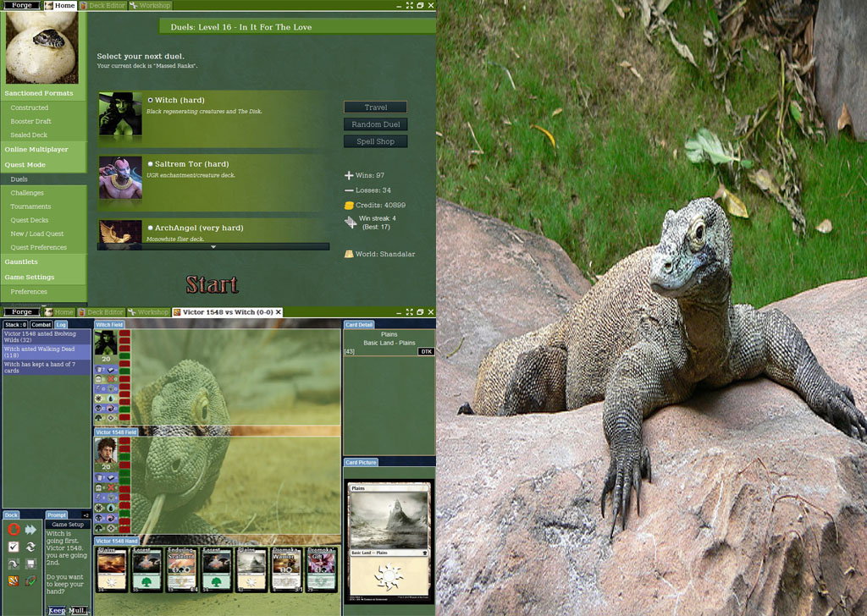Collapse the Quest Mode sidebar section

[x=25, y=165]
